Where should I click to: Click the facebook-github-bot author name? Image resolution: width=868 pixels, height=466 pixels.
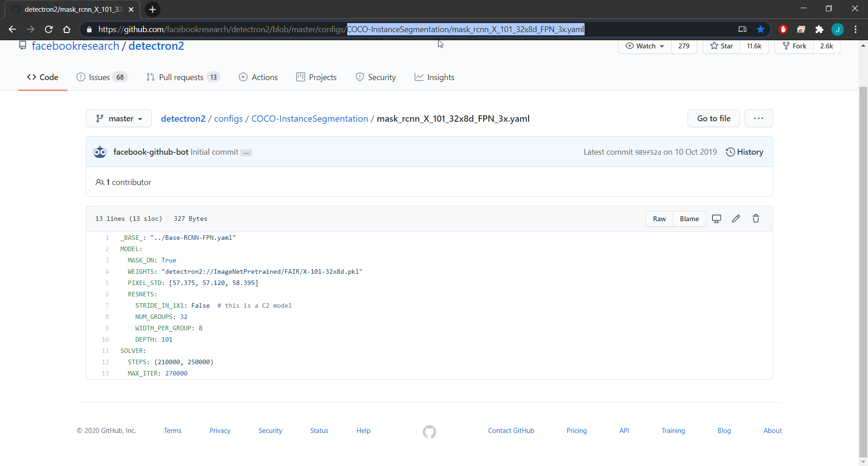point(151,152)
